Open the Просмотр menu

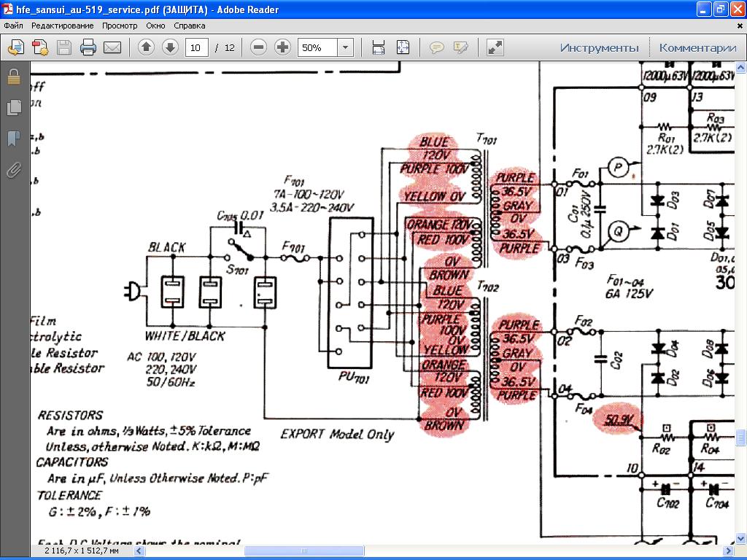point(120,26)
